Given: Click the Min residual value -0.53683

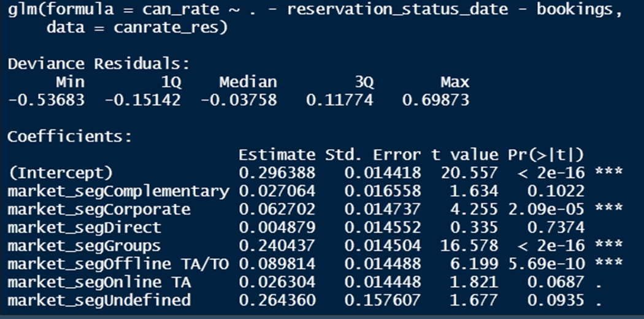Looking at the screenshot, I should [46, 100].
